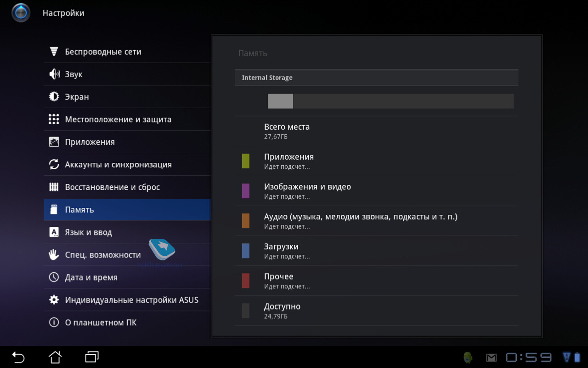Tap the speaker icon beside Звук

point(54,74)
